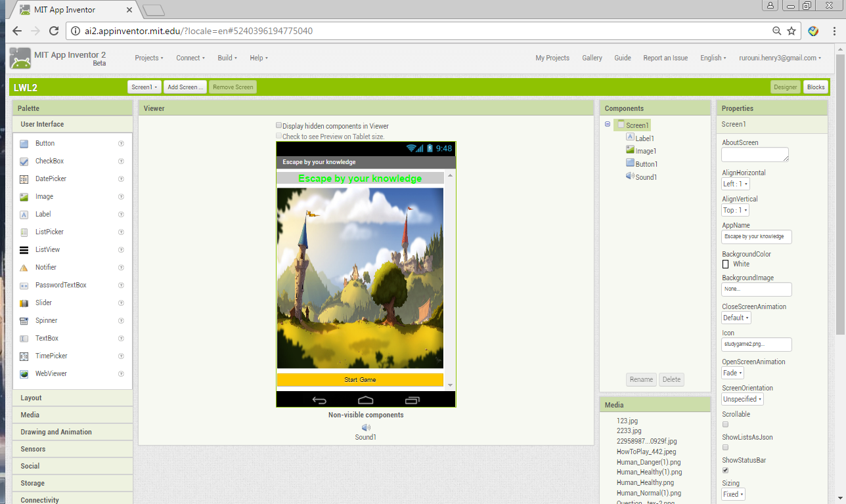
Task: Select the Label palette icon
Action: (24, 215)
